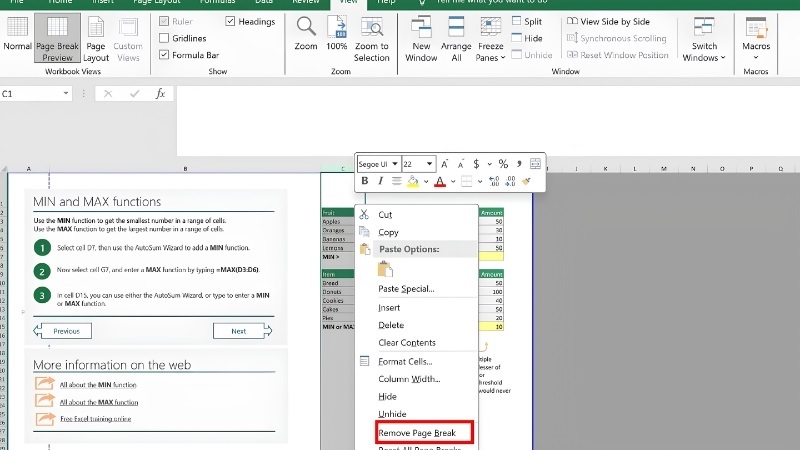This screenshot has width=800, height=450.
Task: Apply percent style in mini toolbar
Action: (x=503, y=164)
